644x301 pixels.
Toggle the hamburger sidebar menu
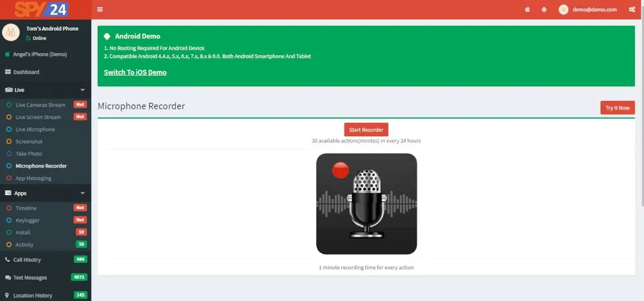coord(100,10)
